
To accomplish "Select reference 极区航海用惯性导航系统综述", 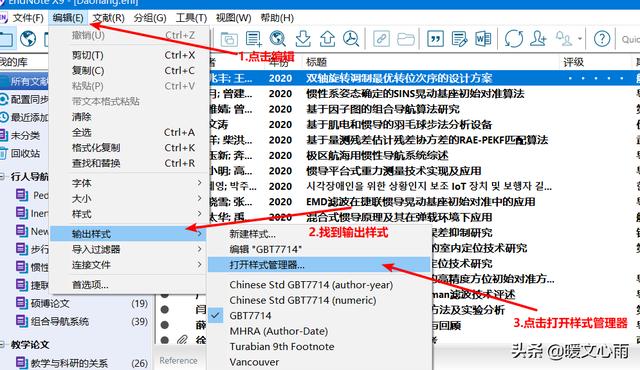I will [x=377, y=155].
